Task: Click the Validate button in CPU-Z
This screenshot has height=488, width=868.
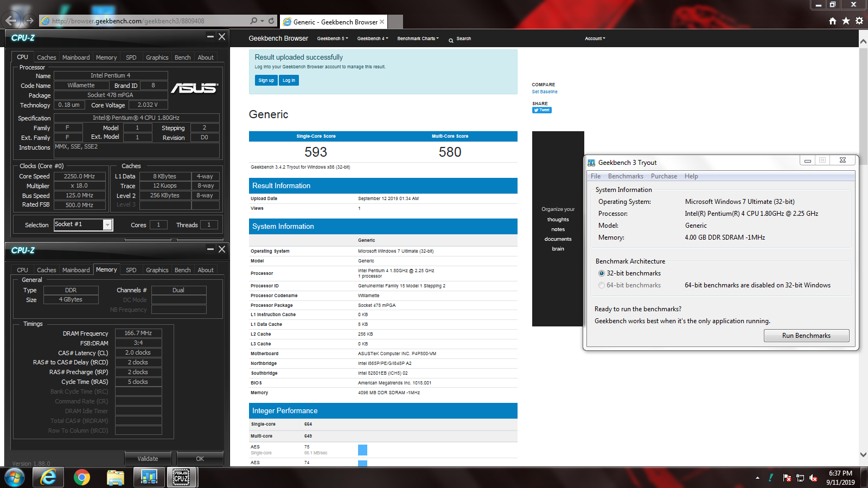Action: point(148,459)
